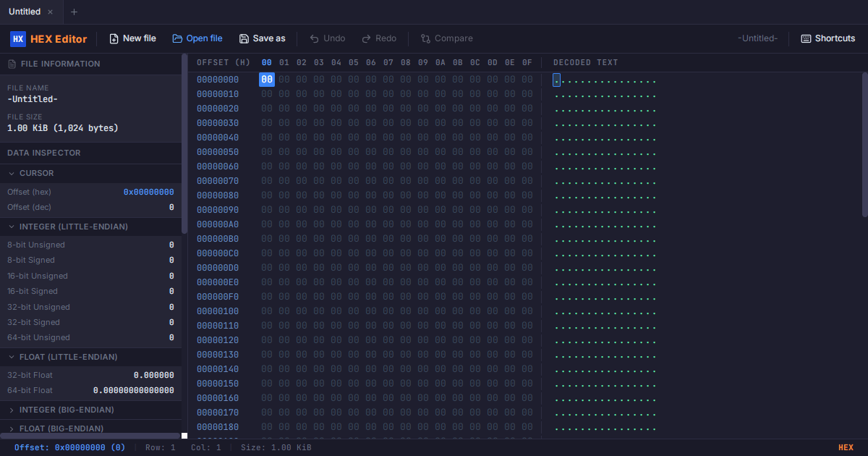Click the 0F column header
This screenshot has width=868, height=456.
point(527,62)
